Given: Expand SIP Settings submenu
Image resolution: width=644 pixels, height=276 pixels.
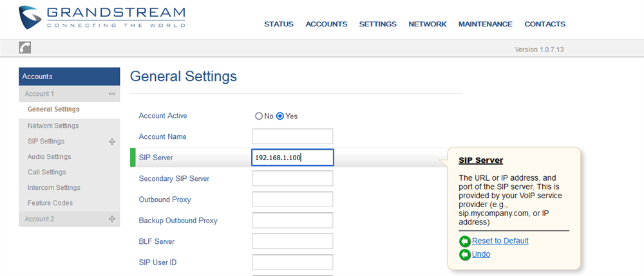Looking at the screenshot, I should (112, 142).
